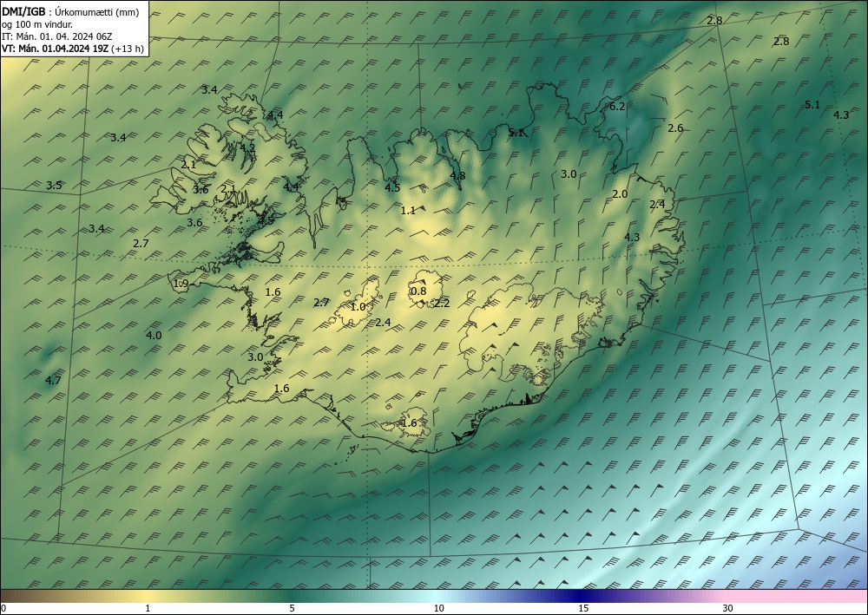Select the bold 'VT: Mán. 01.04.2024 19Z' line
This screenshot has height=615, width=868.
click(x=56, y=48)
